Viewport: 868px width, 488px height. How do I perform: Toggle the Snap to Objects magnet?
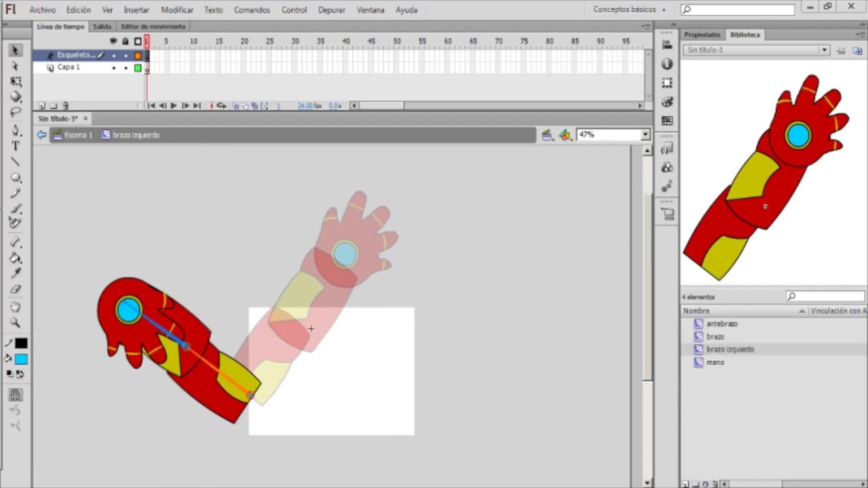click(x=15, y=394)
